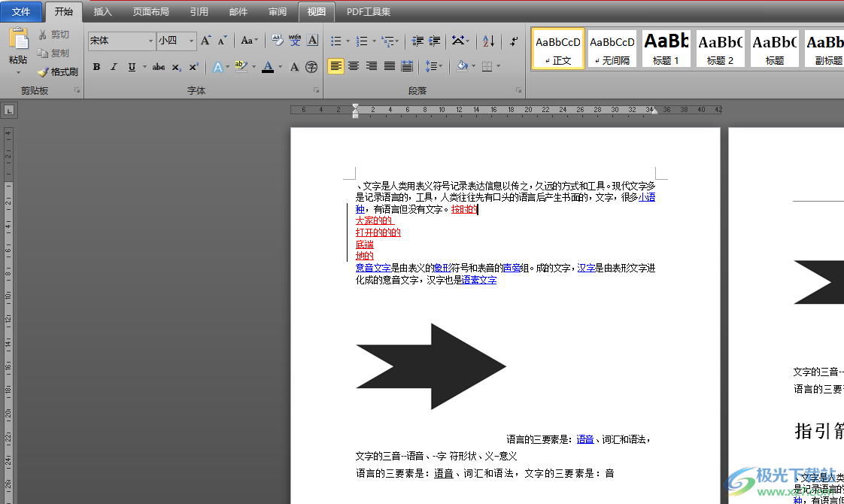The width and height of the screenshot is (844, 504).
Task: Click the Paste (粘贴) clipboard icon
Action: pyautogui.click(x=18, y=39)
